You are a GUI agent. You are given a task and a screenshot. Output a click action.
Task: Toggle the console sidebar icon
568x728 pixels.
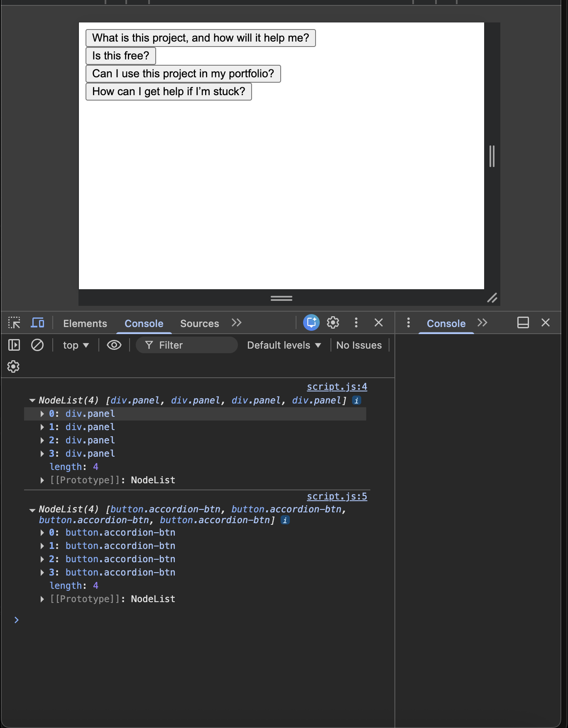coord(14,345)
